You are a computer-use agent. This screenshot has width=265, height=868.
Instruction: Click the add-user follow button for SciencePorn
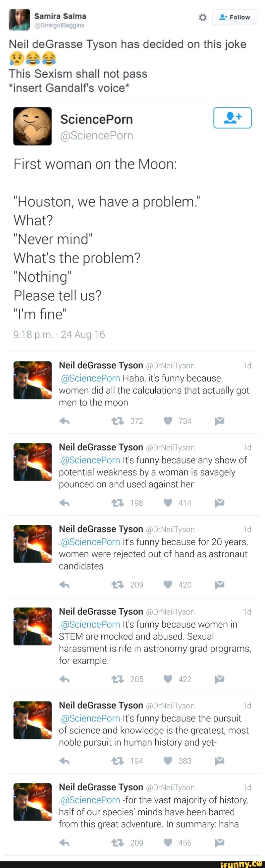point(232,118)
